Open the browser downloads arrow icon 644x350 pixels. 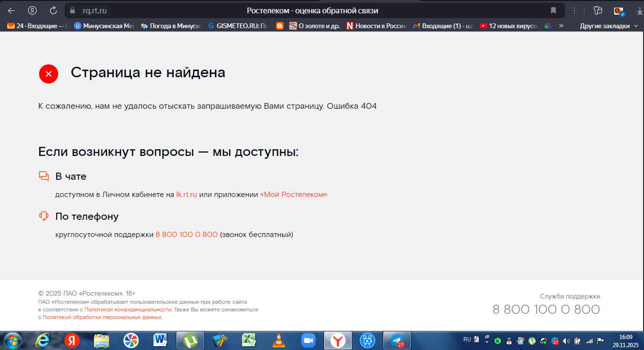point(639,10)
